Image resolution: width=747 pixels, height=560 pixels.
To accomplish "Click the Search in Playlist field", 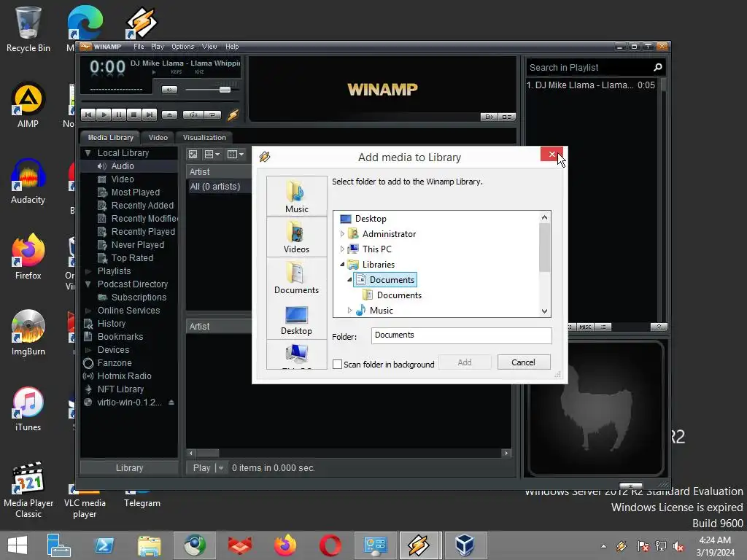I will 589,68.
